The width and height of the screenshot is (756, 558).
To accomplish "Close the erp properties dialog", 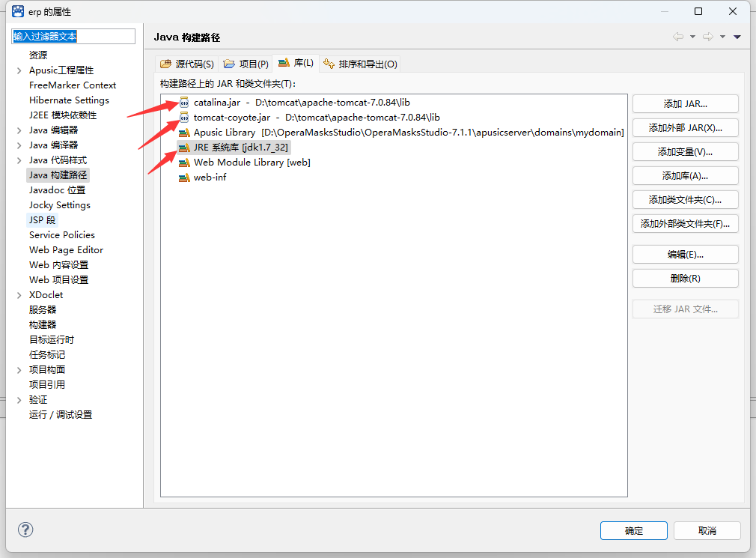I will click(x=732, y=11).
